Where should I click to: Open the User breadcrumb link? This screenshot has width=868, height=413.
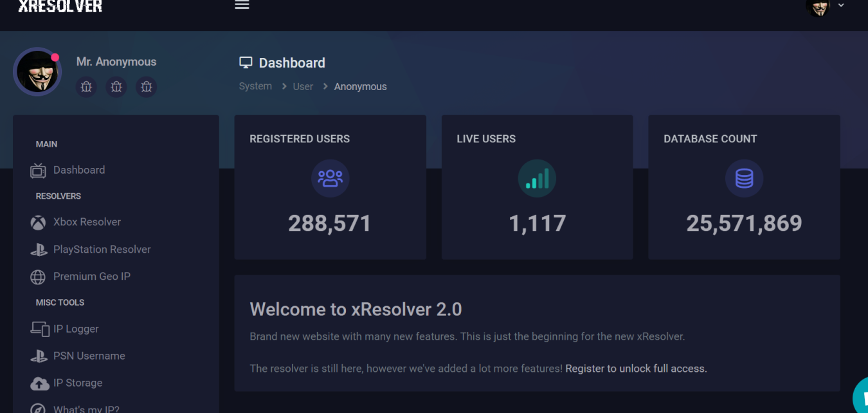click(303, 86)
